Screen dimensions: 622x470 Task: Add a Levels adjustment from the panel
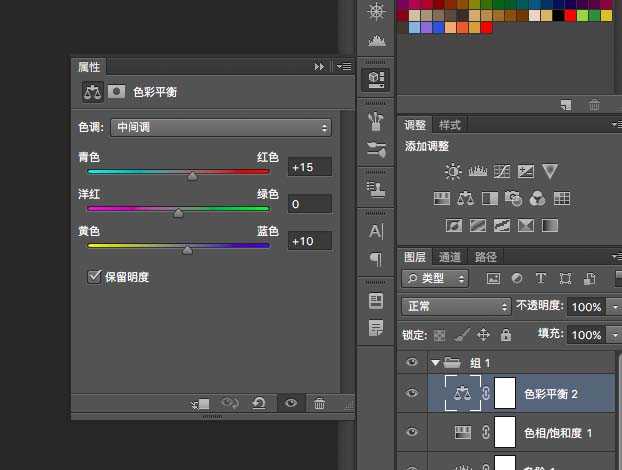pyautogui.click(x=477, y=172)
